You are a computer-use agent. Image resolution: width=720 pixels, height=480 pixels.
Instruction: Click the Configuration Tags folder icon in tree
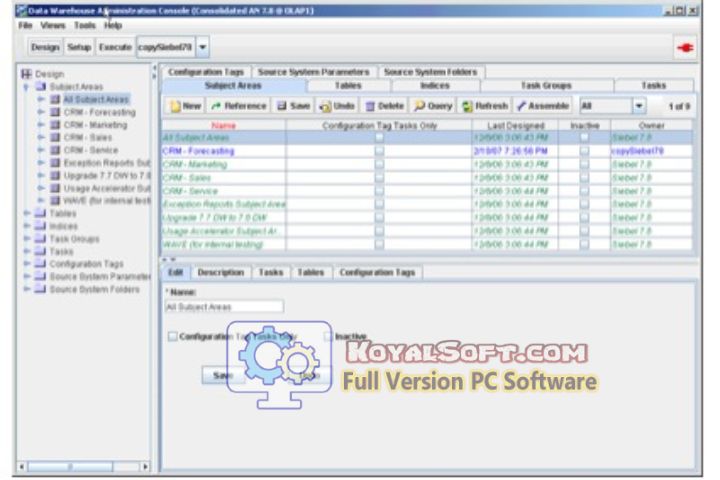coord(40,264)
